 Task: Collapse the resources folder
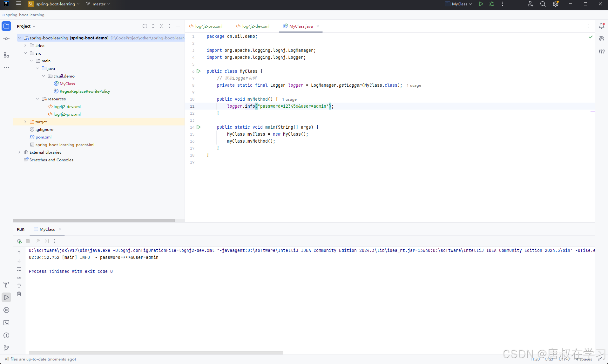pos(37,99)
